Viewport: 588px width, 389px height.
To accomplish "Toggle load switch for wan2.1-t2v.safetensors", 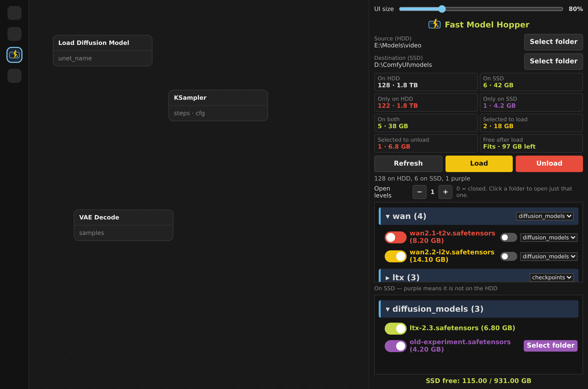I will 396,237.
